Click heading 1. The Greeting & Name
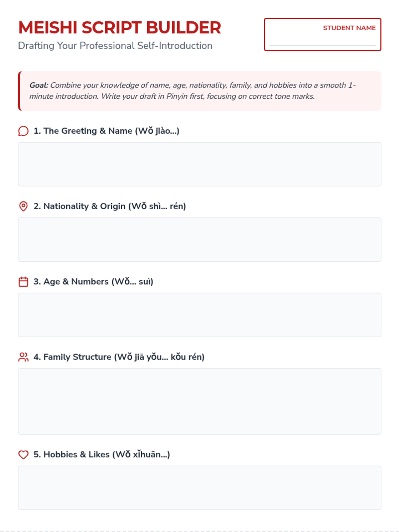 (106, 131)
